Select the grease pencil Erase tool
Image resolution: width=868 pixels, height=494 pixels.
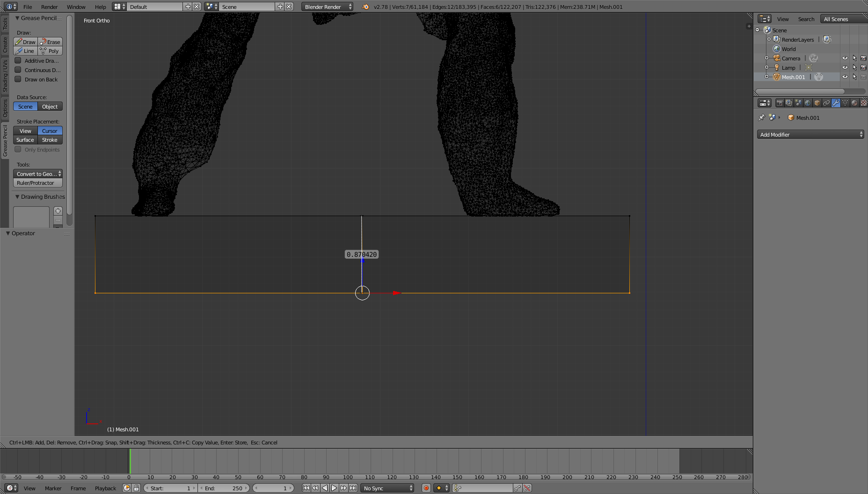(50, 42)
